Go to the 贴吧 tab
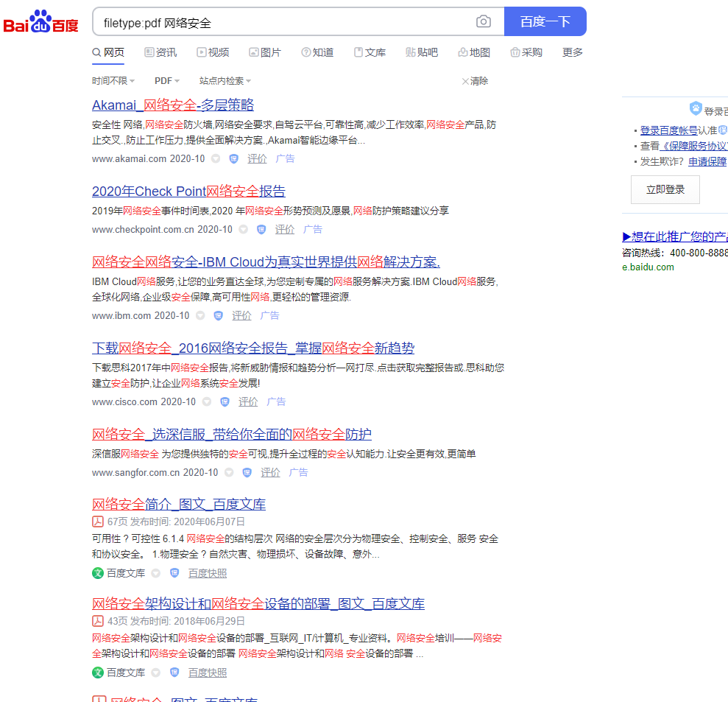Screen dimensions: 728x702 tap(422, 52)
